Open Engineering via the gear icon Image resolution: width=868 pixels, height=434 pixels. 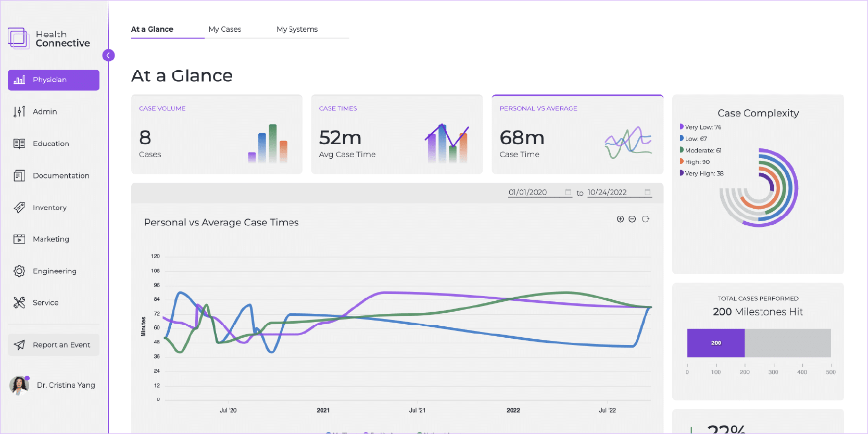(x=19, y=271)
